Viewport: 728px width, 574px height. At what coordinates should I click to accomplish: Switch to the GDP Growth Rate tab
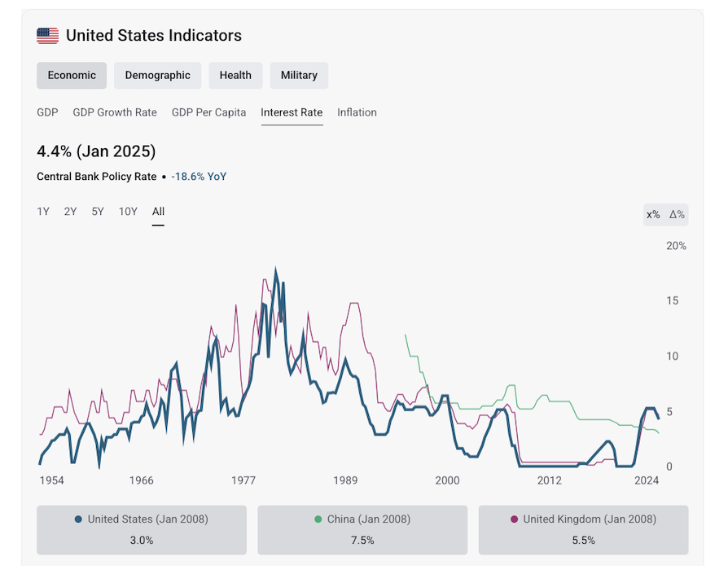pyautogui.click(x=115, y=112)
